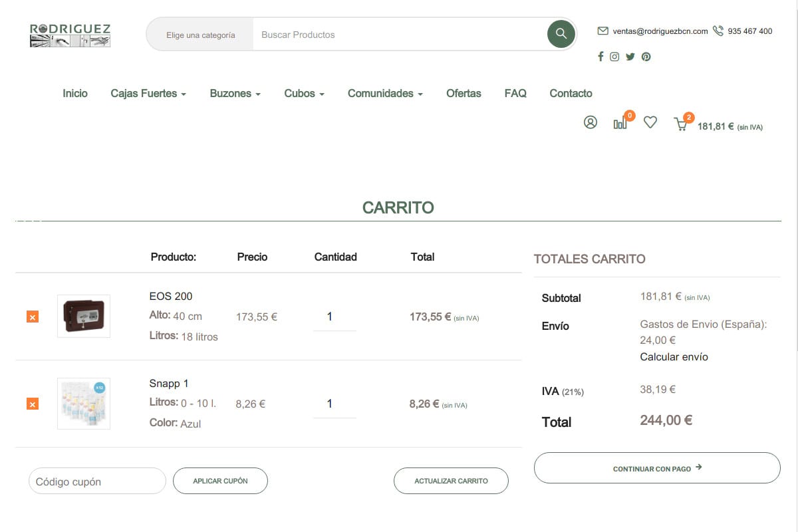Image resolution: width=798 pixels, height=532 pixels.
Task: Expand the Cubos menu
Action: [x=305, y=94]
